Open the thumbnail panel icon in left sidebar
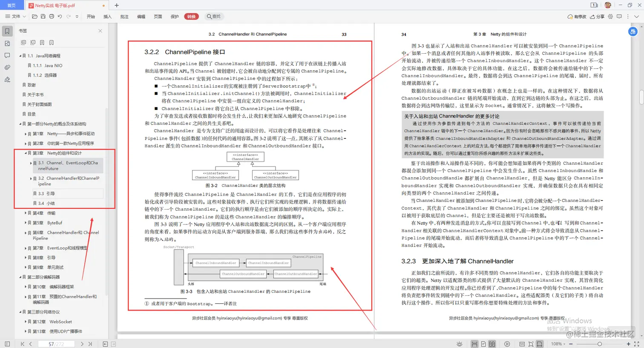Image resolution: width=644 pixels, height=348 pixels. (x=7, y=43)
